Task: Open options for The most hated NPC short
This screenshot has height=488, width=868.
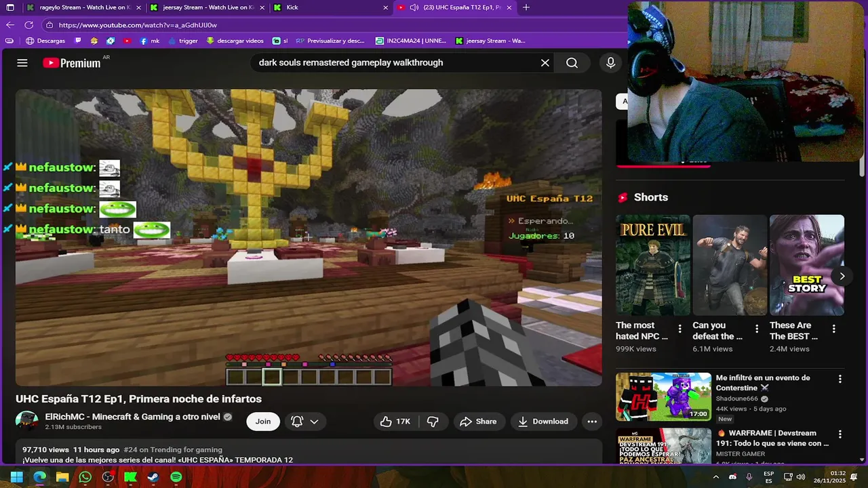Action: coord(679,329)
